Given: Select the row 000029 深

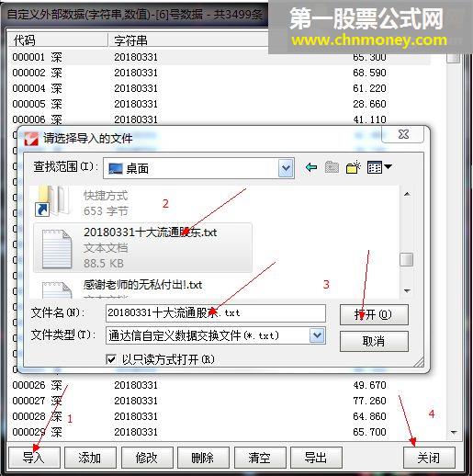Looking at the screenshot, I should point(220,432).
